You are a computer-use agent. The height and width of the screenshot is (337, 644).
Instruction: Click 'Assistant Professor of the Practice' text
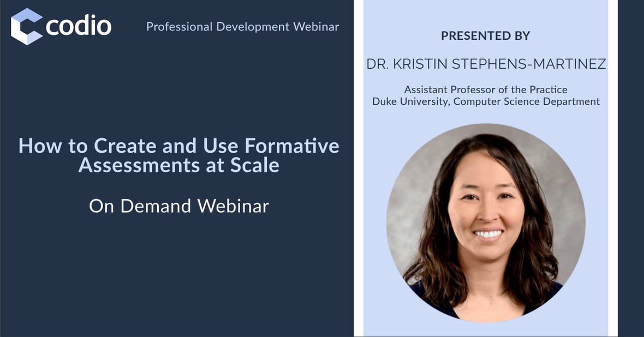pos(486,89)
